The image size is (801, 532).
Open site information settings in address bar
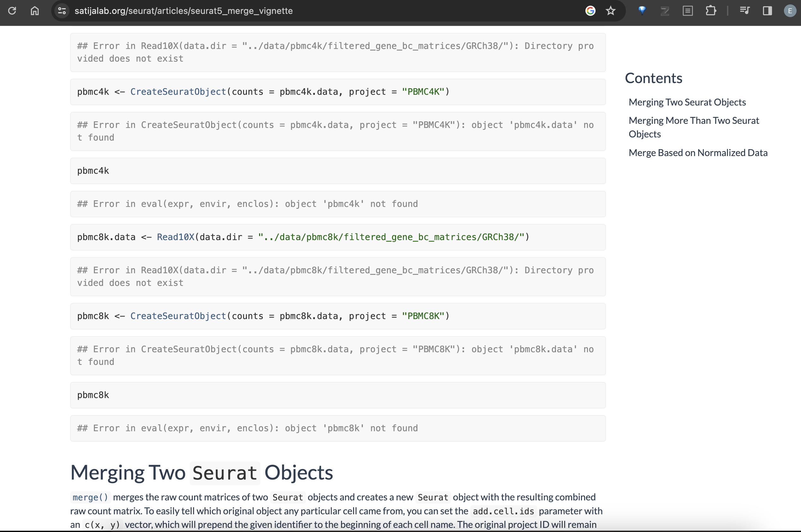click(x=61, y=10)
